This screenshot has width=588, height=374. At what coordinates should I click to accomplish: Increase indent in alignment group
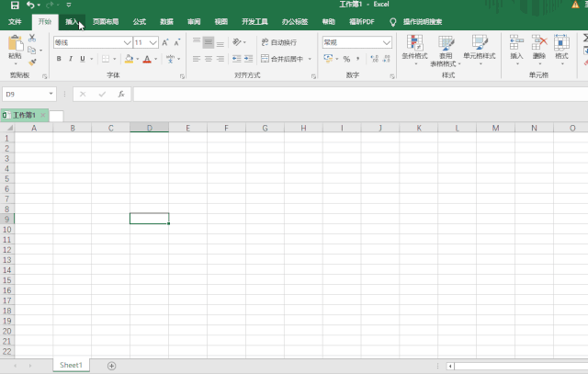(249, 59)
